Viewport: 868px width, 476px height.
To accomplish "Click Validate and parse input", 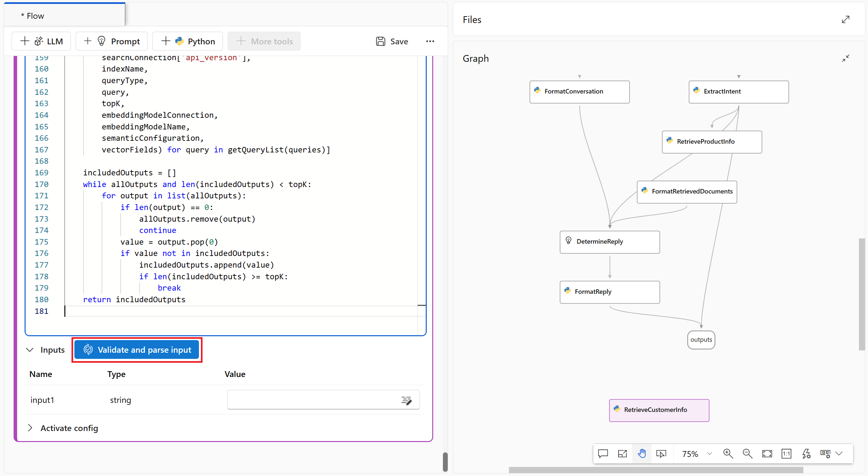I will (x=137, y=349).
